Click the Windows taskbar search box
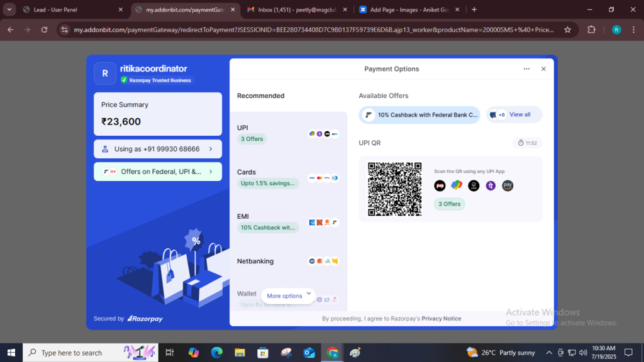 91,353
